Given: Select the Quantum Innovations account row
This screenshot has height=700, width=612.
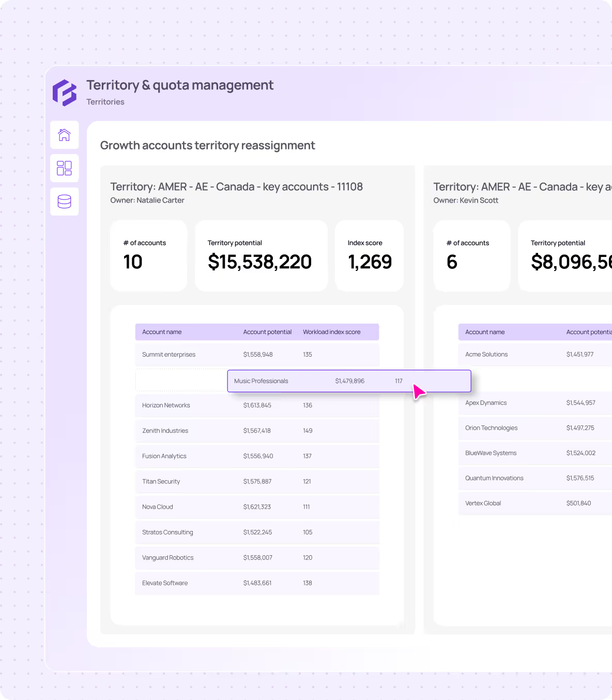Looking at the screenshot, I should 535,478.
